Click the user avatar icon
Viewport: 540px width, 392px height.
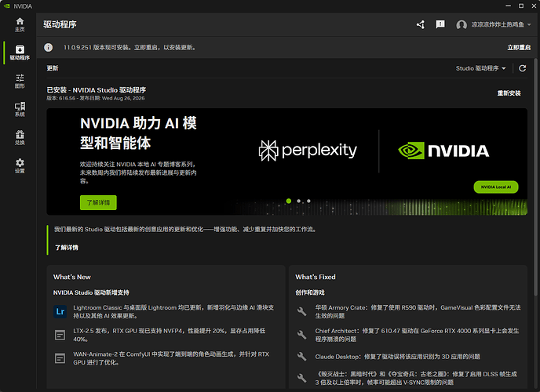[462, 25]
